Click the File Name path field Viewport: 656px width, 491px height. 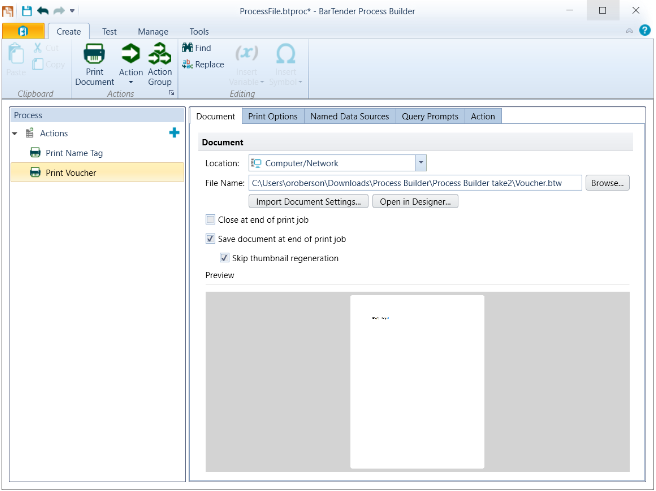pyautogui.click(x=415, y=183)
